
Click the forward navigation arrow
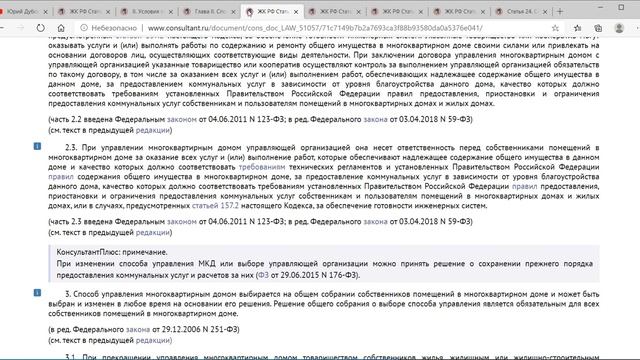coord(20,28)
